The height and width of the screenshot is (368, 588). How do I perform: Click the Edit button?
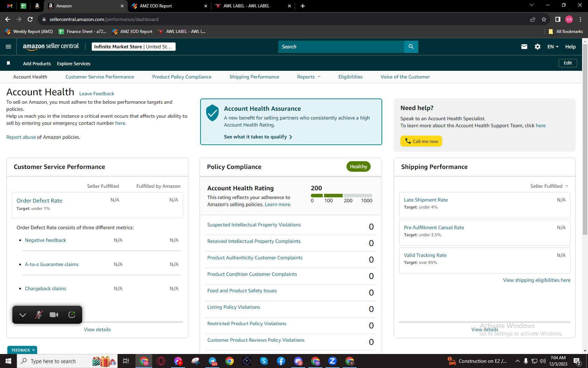click(x=568, y=63)
